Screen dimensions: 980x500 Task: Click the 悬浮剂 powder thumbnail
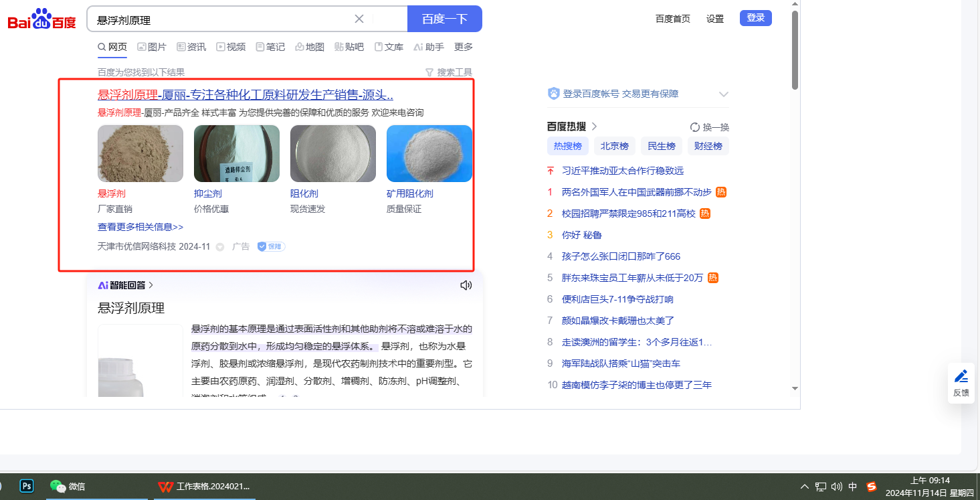pos(140,153)
